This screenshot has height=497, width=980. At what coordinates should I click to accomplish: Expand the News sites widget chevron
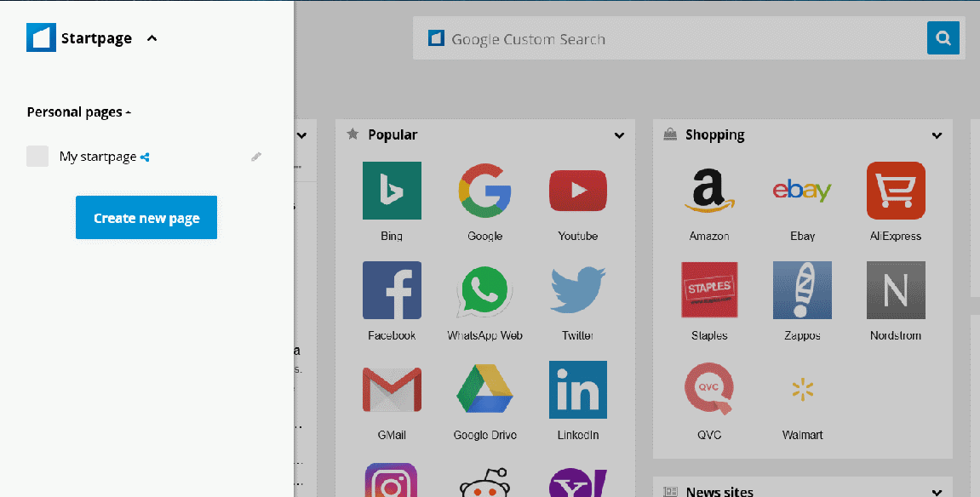click(937, 493)
